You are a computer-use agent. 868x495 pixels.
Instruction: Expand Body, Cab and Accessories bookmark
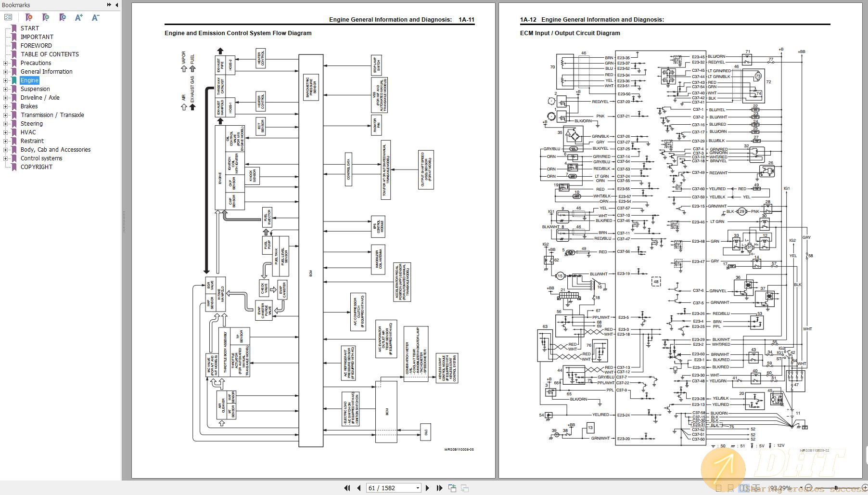[x=6, y=150]
